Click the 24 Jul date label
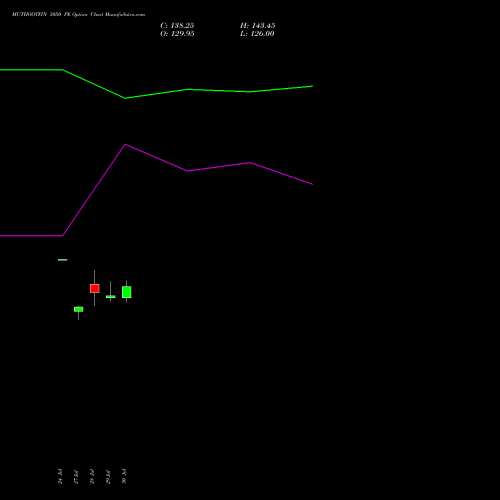The height and width of the screenshot is (500, 500). 60,476
